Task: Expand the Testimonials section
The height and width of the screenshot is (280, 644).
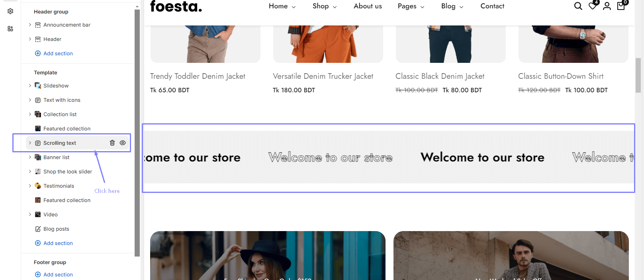Action: coord(30,186)
